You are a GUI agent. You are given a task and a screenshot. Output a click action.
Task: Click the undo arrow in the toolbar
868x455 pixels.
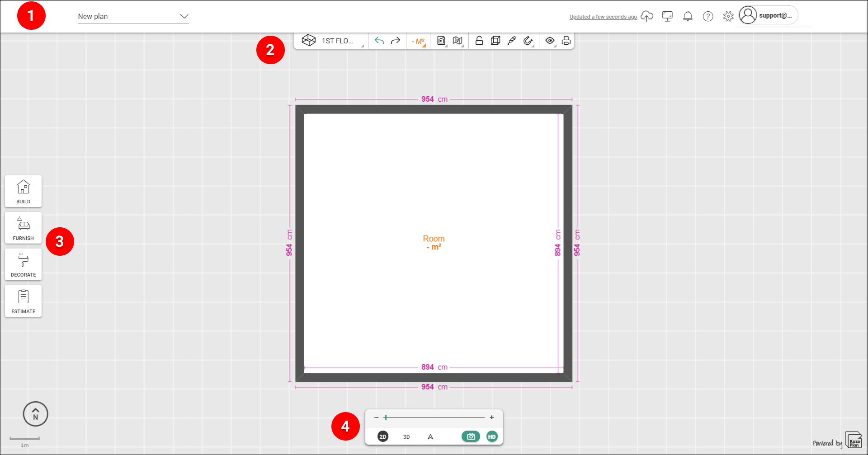pos(379,41)
